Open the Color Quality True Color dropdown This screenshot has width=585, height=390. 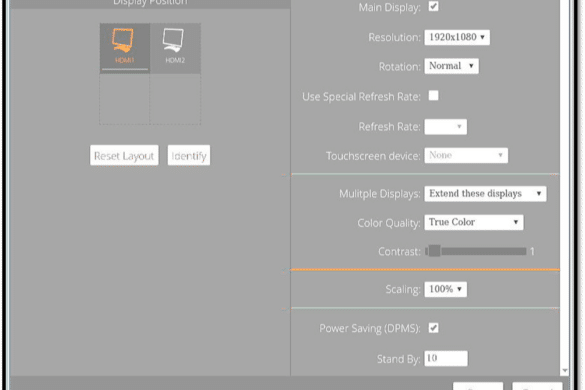474,222
